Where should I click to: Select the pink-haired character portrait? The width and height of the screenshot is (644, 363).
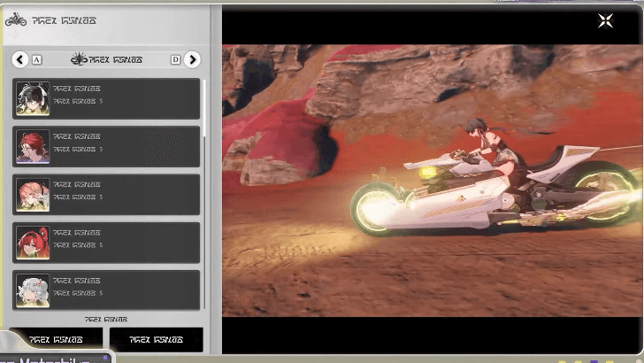(33, 194)
